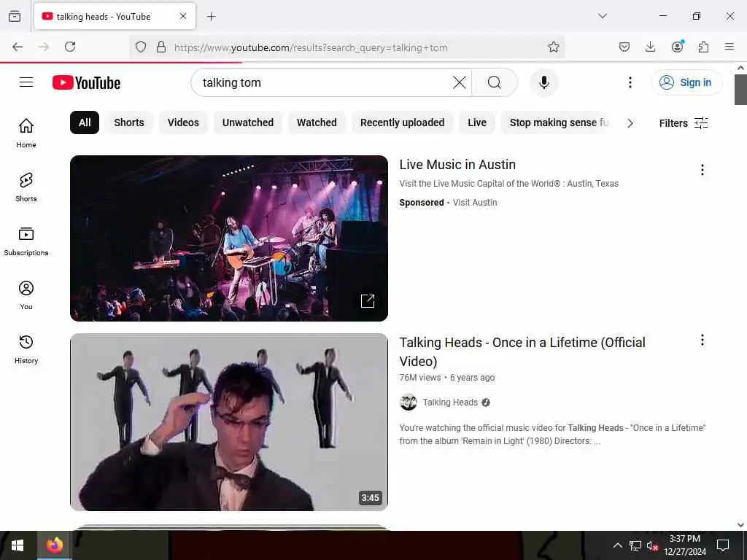This screenshot has height=560, width=747.
Task: Show more filter chips with right chevron
Action: pos(630,123)
